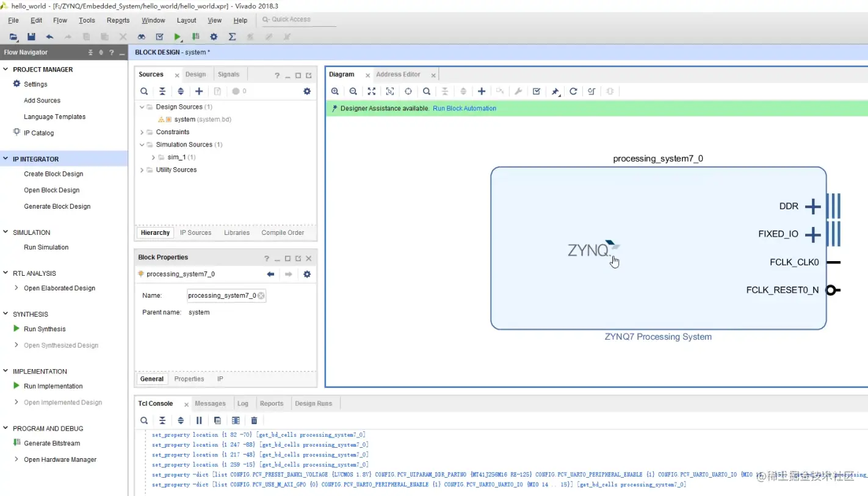Expand the FIXED_IO interface port

pyautogui.click(x=813, y=234)
